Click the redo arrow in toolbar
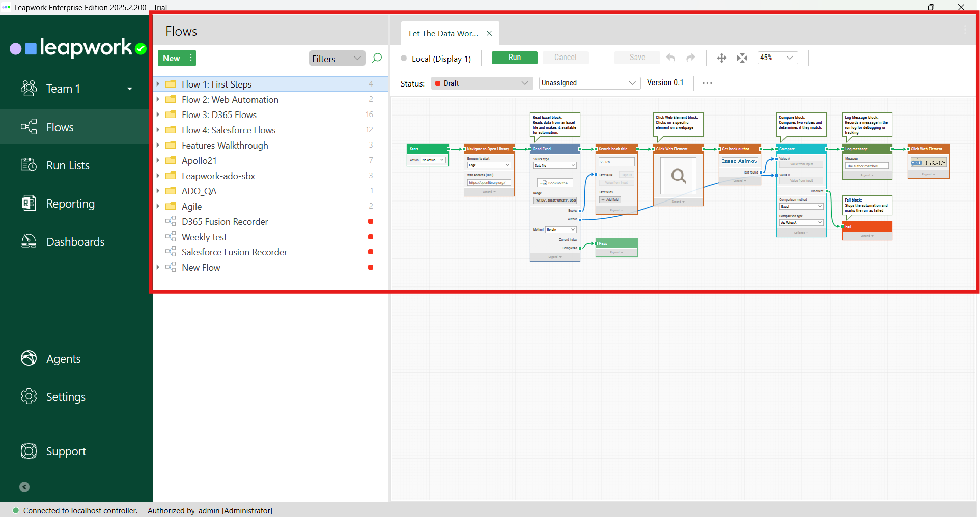Screen dimensions: 980x517 [x=691, y=58]
